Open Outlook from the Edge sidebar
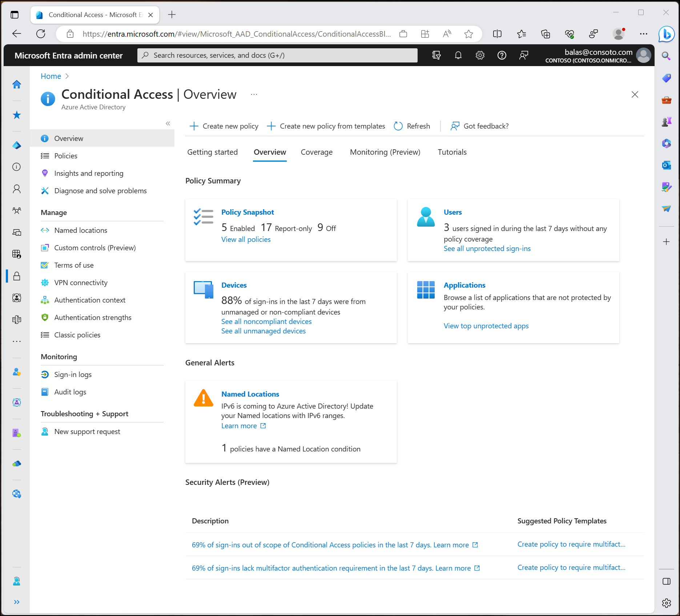The width and height of the screenshot is (680, 616). click(667, 165)
